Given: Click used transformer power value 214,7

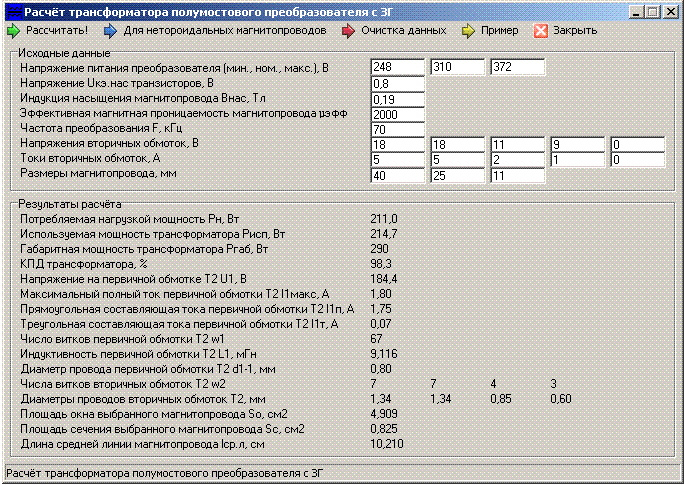Looking at the screenshot, I should point(384,234).
